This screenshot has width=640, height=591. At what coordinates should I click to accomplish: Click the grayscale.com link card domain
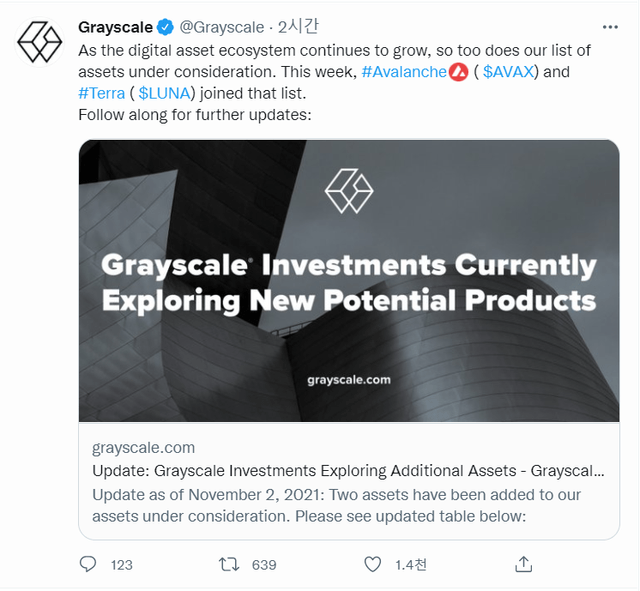[x=143, y=447]
